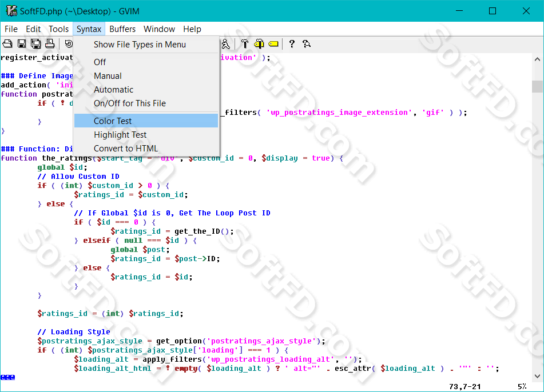The height and width of the screenshot is (392, 544).
Task: Minimize the GVIM window
Action: 459,11
